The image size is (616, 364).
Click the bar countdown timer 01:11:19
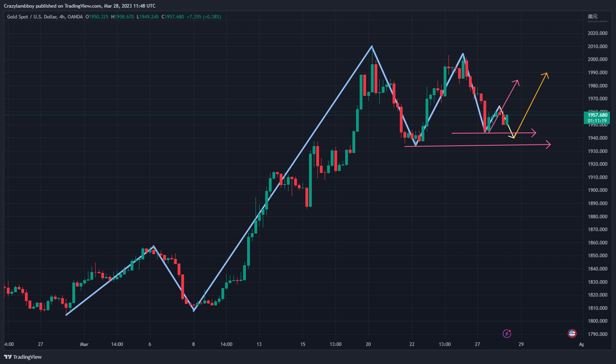[x=597, y=121]
